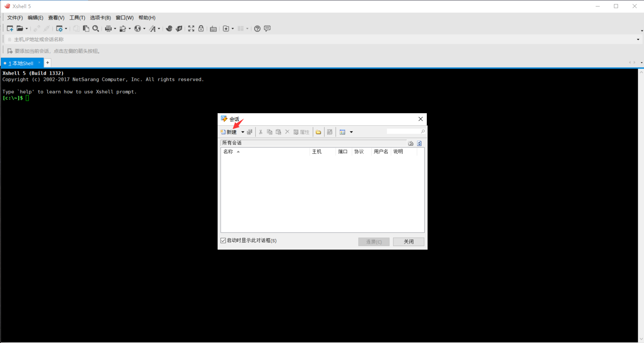Click the add tab plus-box icon in toolbar

(226, 28)
